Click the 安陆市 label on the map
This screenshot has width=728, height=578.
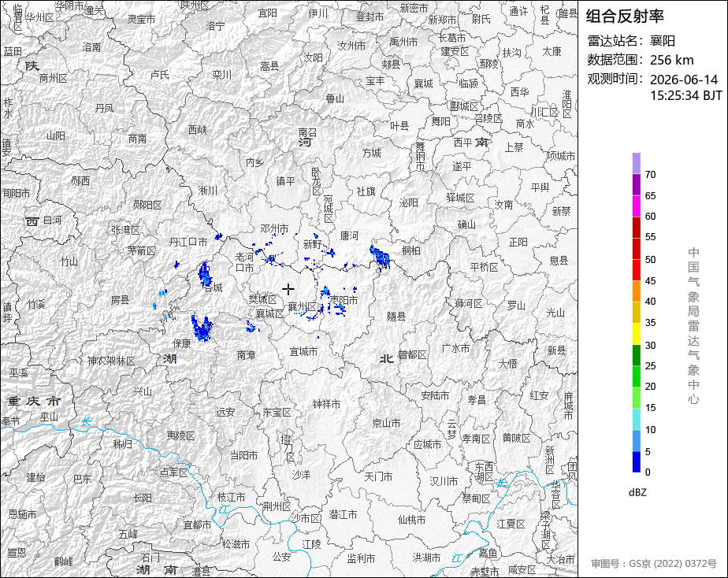click(435, 395)
